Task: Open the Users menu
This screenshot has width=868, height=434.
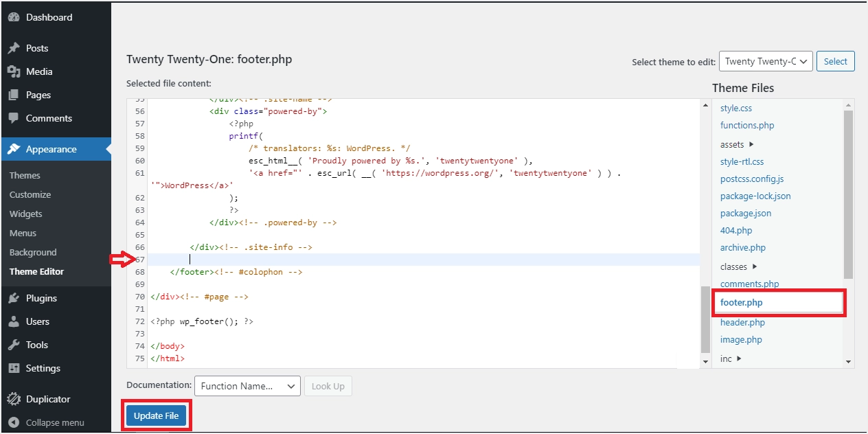Action: [38, 321]
